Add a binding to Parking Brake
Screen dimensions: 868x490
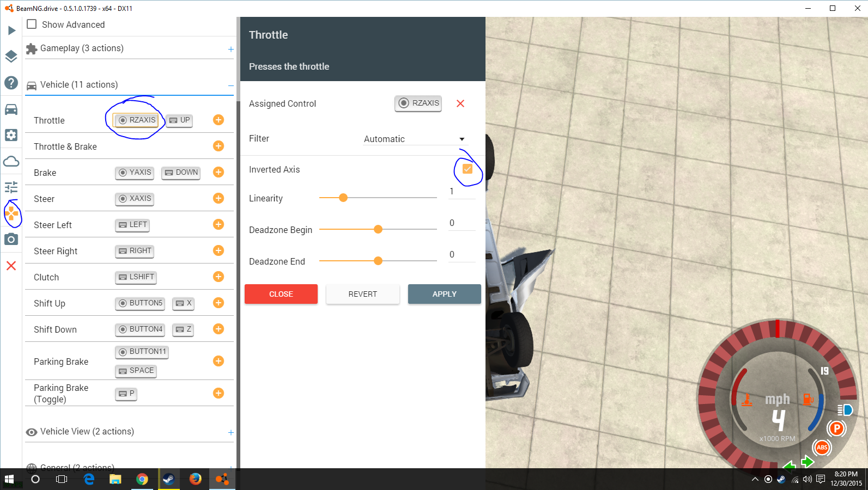(218, 361)
